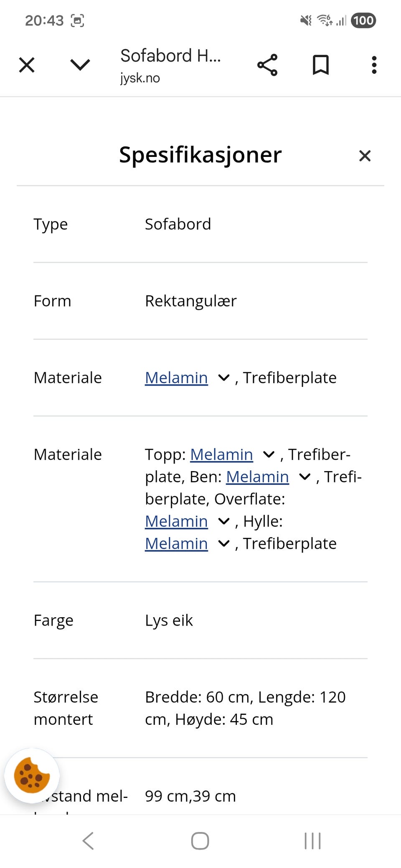Screen dimensions: 401x868
Task: Go back using the navigation bar arrow
Action: [x=88, y=841]
